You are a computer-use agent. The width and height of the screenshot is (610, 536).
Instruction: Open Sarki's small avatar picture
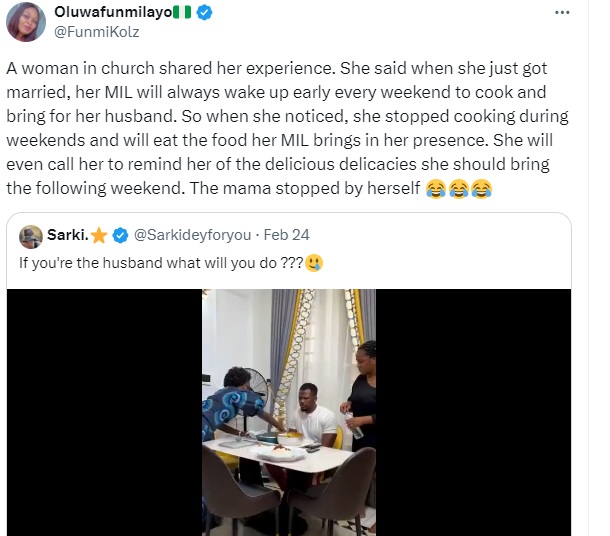coord(31,236)
